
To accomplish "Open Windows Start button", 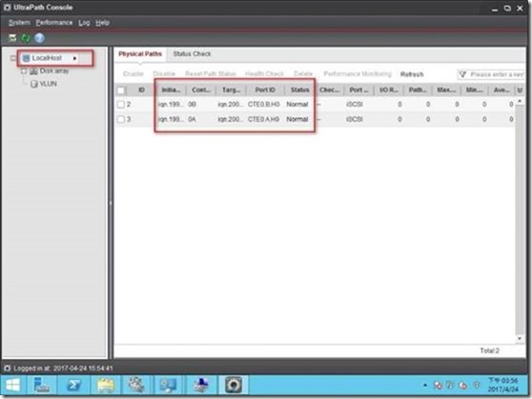I will (x=13, y=385).
